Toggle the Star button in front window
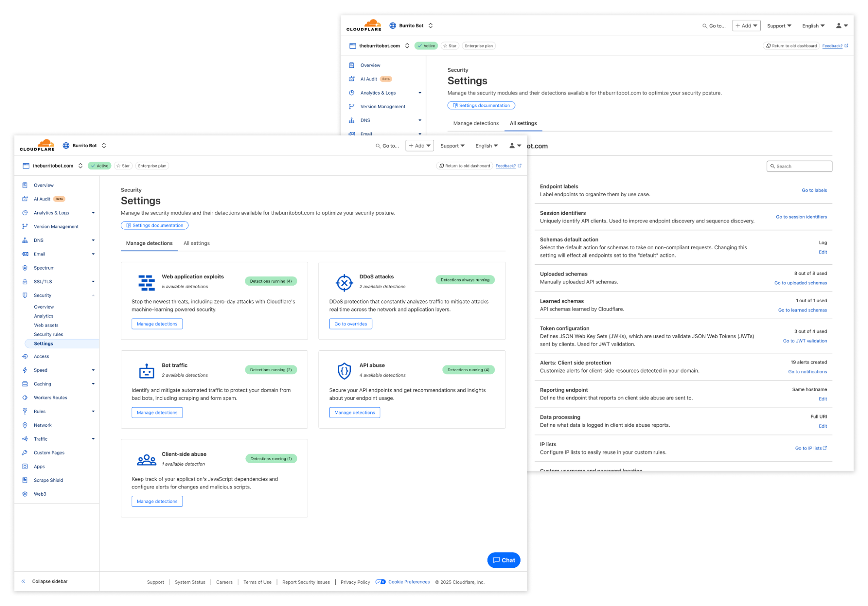The height and width of the screenshot is (606, 868). [123, 166]
